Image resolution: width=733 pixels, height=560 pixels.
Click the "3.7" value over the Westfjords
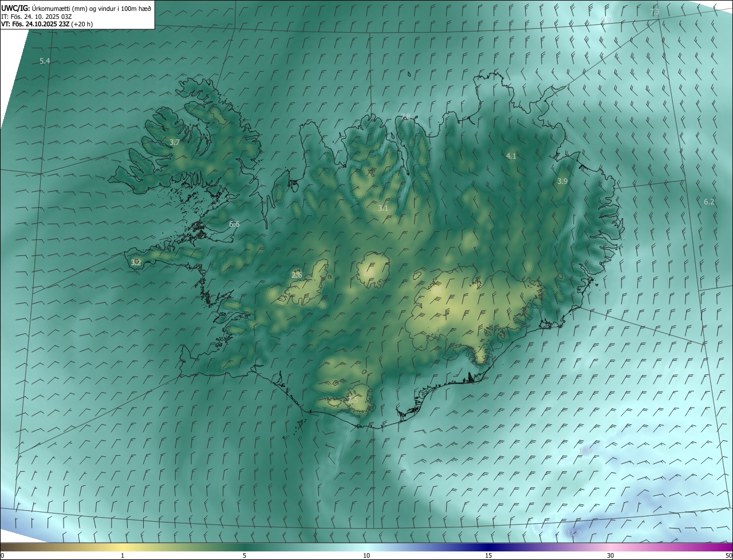(x=175, y=142)
